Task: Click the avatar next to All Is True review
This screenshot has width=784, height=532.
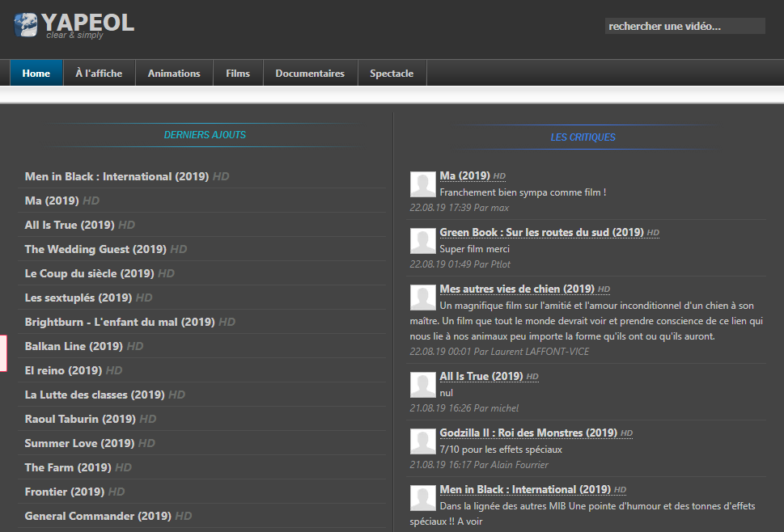Action: (423, 385)
